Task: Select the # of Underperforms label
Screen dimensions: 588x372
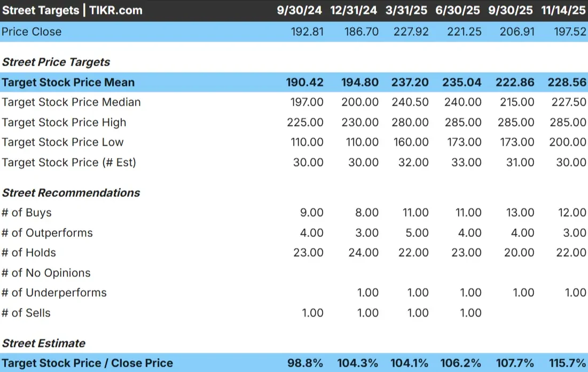Action: (x=53, y=292)
